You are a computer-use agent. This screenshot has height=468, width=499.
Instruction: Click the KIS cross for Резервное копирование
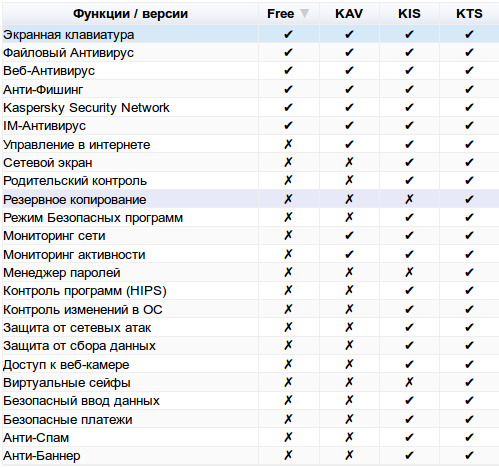pos(409,199)
